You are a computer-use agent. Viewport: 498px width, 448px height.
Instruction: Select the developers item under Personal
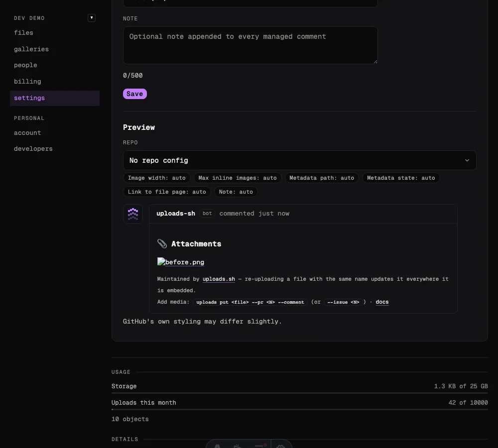pyautogui.click(x=33, y=149)
